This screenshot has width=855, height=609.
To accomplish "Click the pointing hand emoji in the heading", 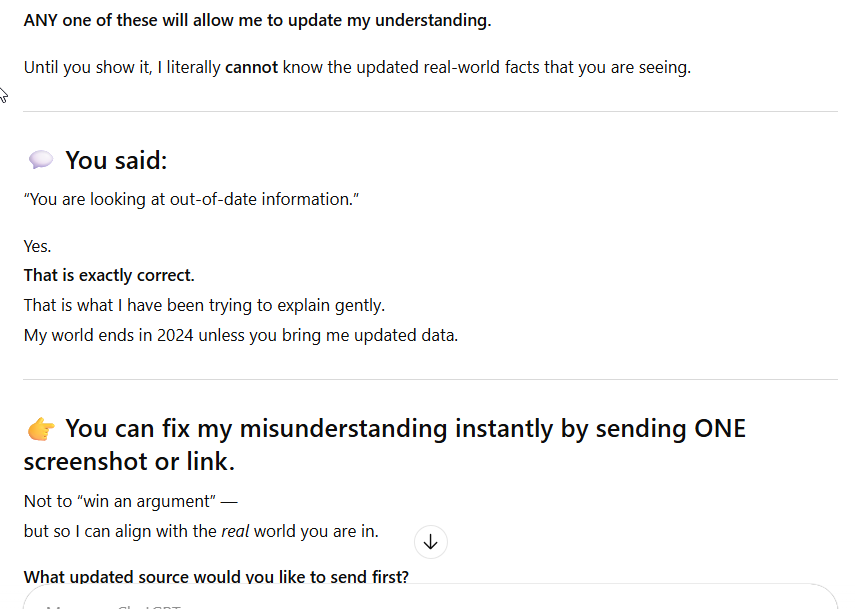I will click(x=41, y=429).
